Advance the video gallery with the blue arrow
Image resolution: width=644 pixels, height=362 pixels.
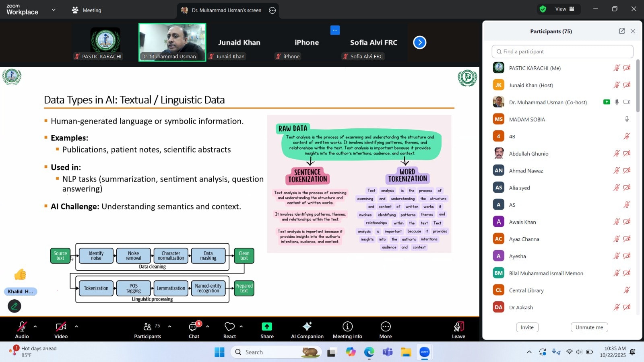419,42
